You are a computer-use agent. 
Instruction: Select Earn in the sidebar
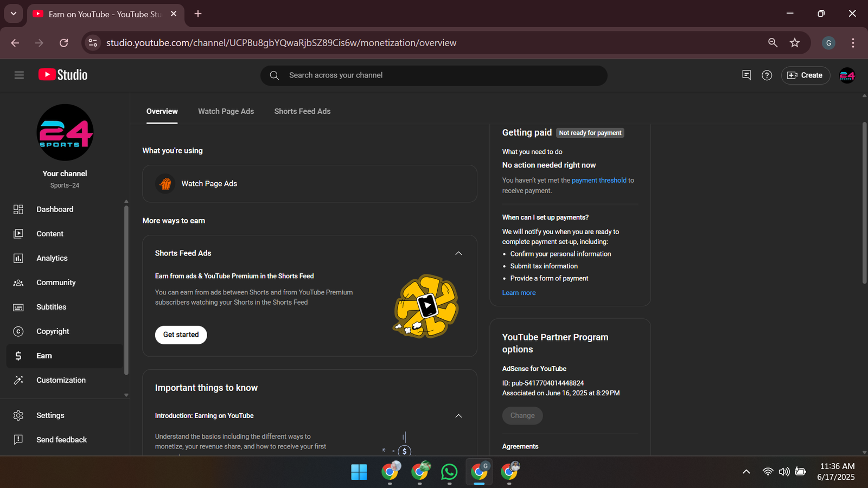tap(65, 356)
